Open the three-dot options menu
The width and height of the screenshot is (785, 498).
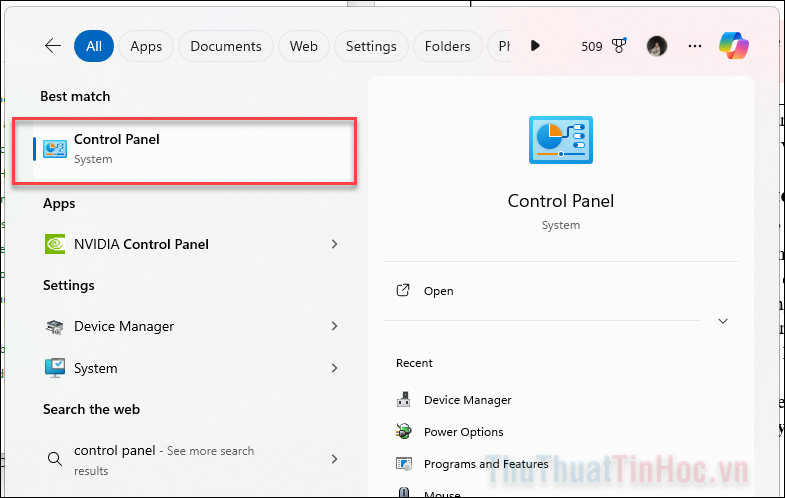(694, 46)
